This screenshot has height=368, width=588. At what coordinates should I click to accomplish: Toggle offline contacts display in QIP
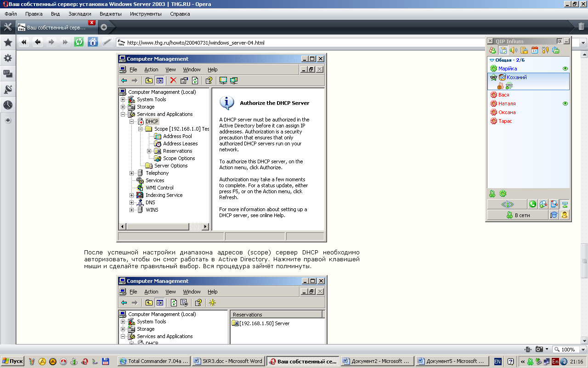click(x=492, y=51)
